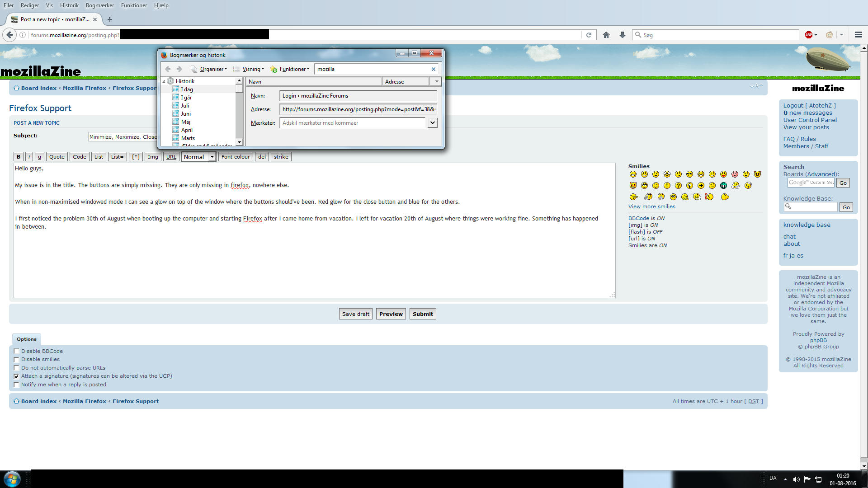This screenshot has width=868, height=488.
Task: Open the Downloads arrow icon
Action: (x=623, y=35)
